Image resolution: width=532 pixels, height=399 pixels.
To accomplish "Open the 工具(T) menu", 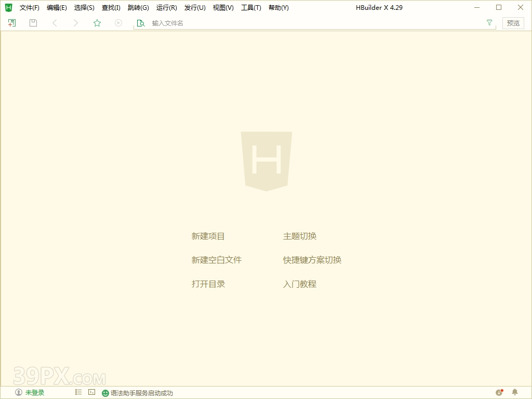I will tap(251, 7).
